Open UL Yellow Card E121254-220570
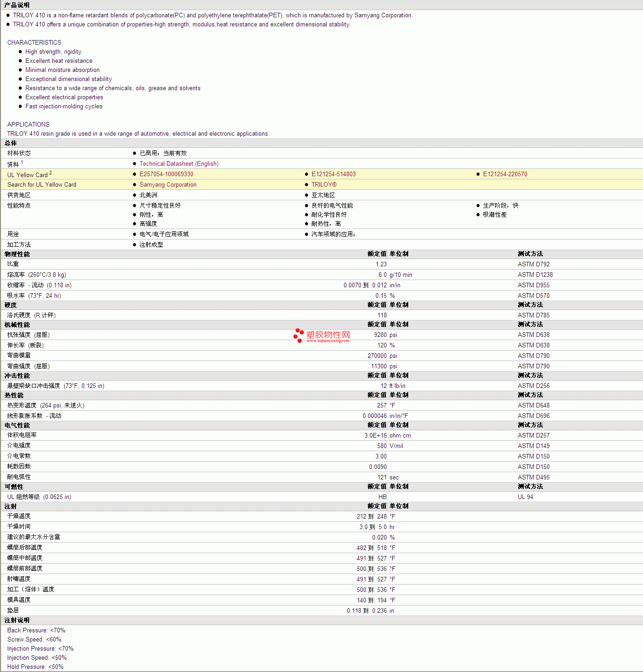Image resolution: width=643 pixels, height=672 pixels. point(505,174)
